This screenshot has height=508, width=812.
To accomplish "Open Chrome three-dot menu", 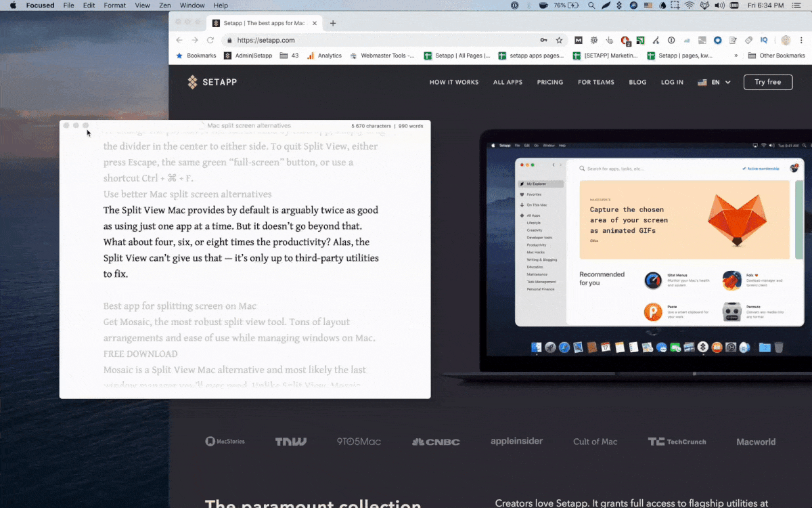I will 801,40.
